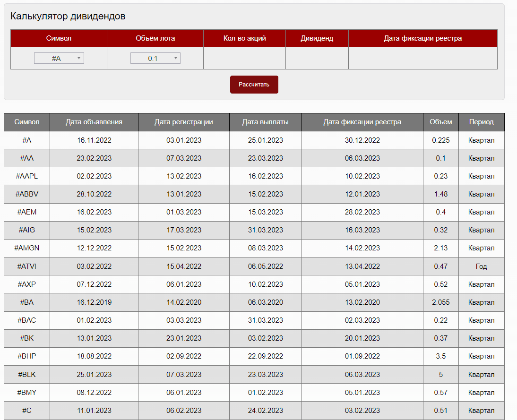Click the Кол-во акций empty field
The height and width of the screenshot is (420, 517).
tap(244, 58)
